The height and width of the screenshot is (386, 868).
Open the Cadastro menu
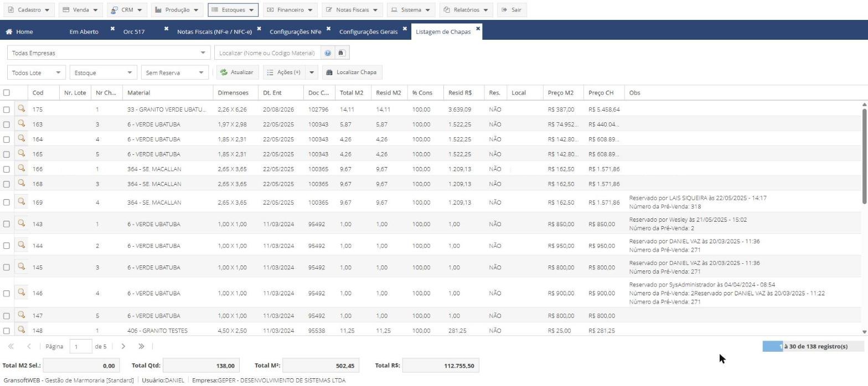click(29, 9)
